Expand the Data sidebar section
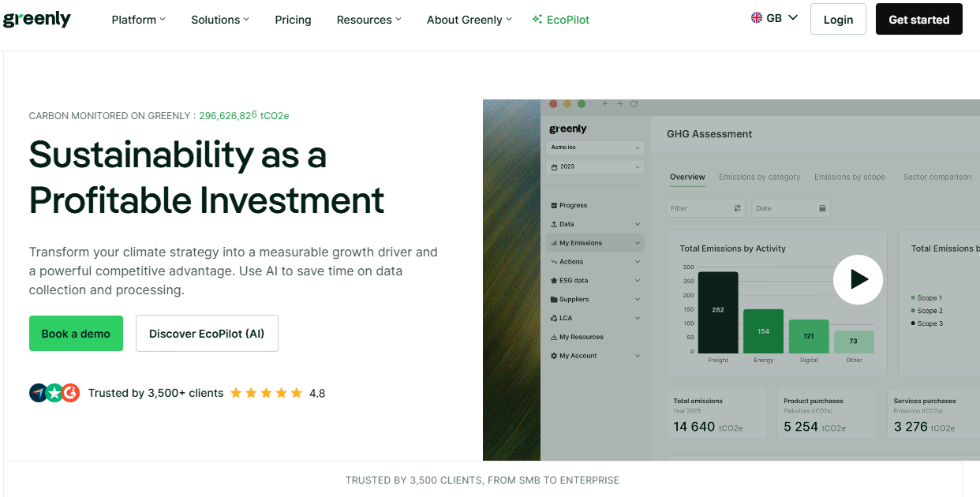This screenshot has height=497, width=980. point(595,224)
